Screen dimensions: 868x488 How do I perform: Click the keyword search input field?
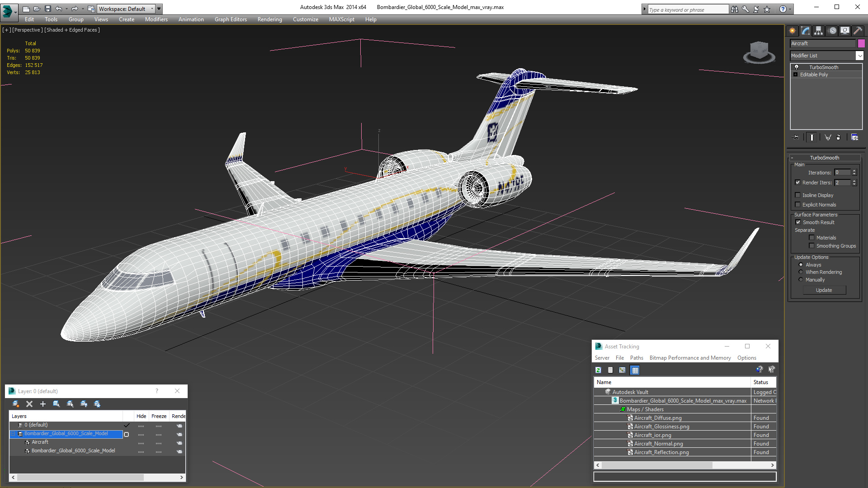[688, 9]
